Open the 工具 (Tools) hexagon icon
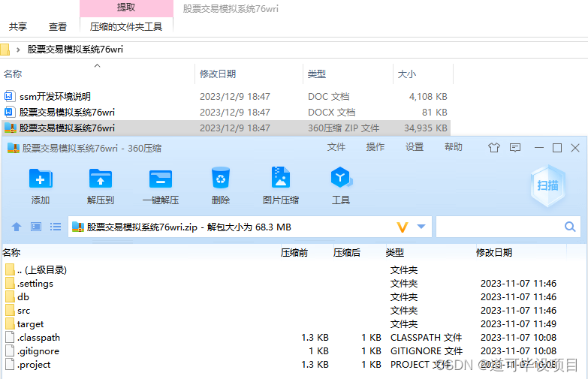This screenshot has width=588, height=379. (x=341, y=177)
